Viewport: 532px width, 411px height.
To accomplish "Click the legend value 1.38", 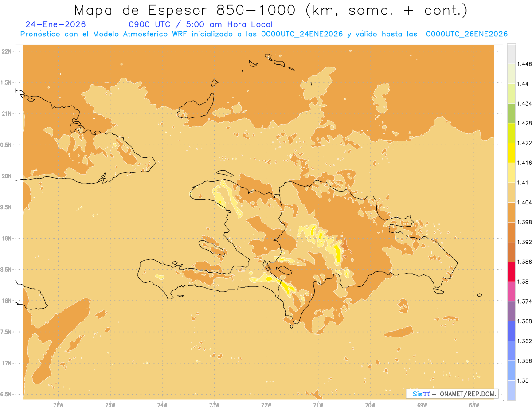I will (x=523, y=282).
